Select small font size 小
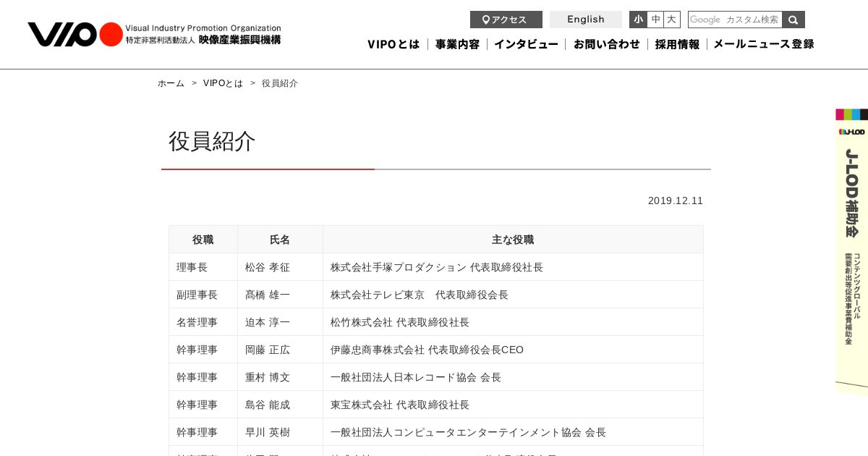This screenshot has height=456, width=868. (x=638, y=20)
